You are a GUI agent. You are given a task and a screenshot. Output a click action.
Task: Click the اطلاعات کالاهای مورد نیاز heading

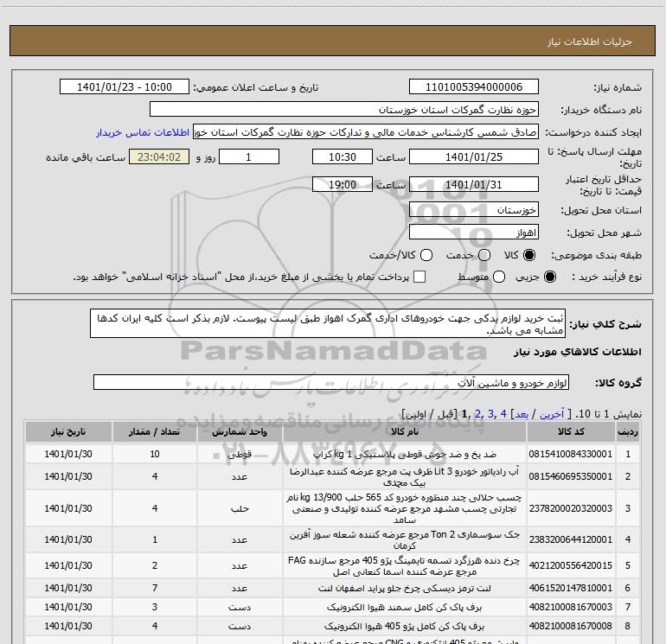pos(577,352)
